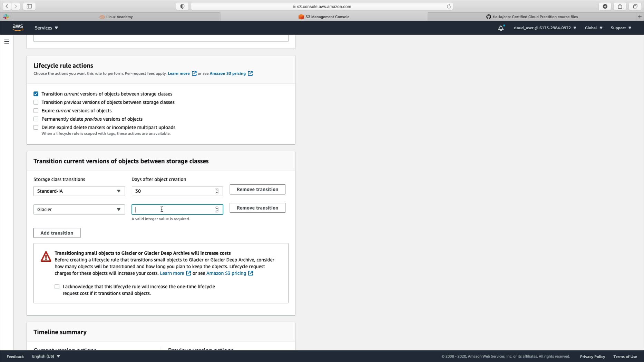
Task: Open Learn more link in warning box
Action: 172,273
